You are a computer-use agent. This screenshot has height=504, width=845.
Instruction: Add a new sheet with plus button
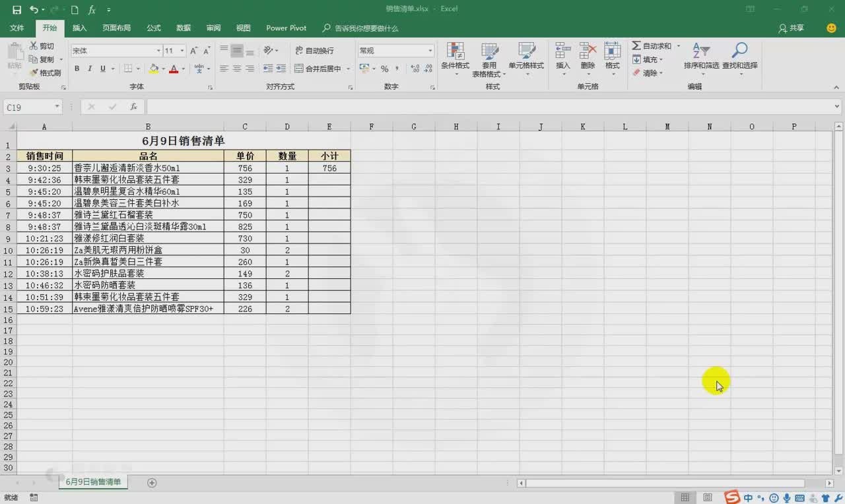click(x=152, y=483)
